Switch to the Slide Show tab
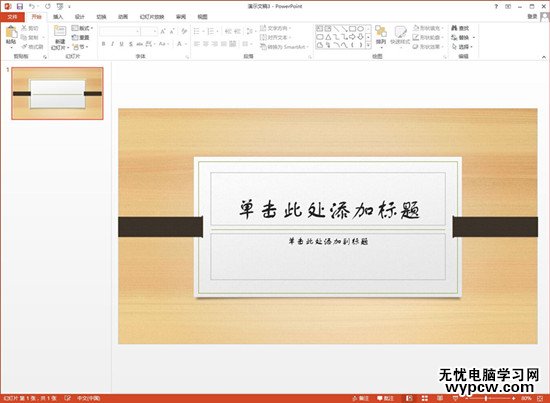The height and width of the screenshot is (403, 550). coord(152,16)
